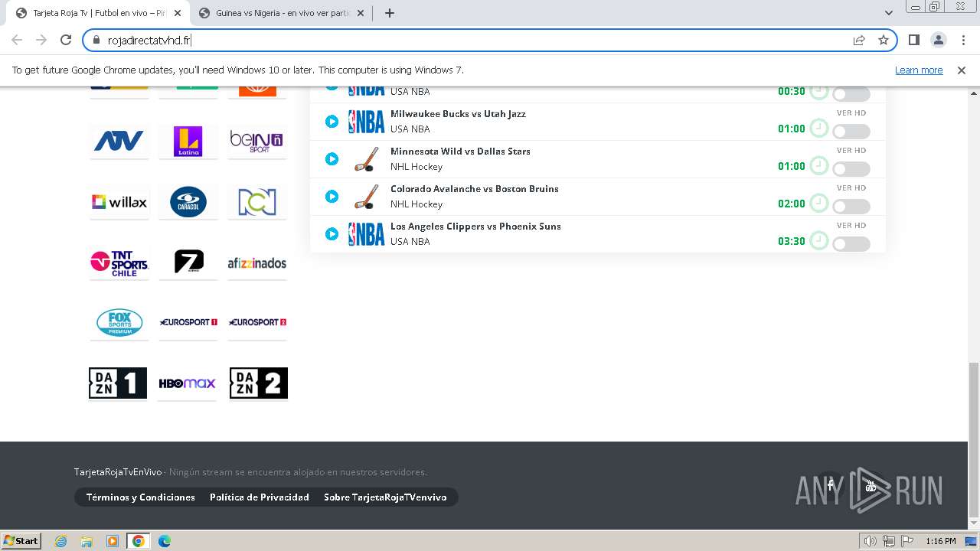Open Los Angeles Clippers vs Phoenix Suns match

pyautogui.click(x=475, y=227)
